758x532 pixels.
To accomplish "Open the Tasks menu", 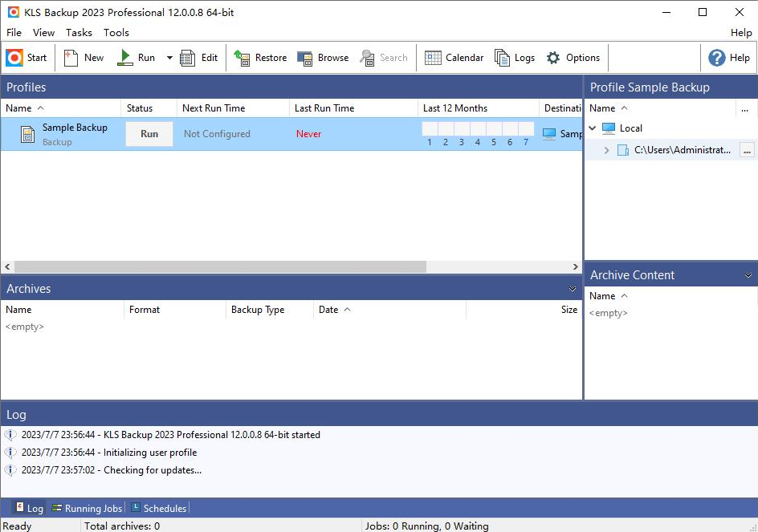I will click(x=79, y=33).
